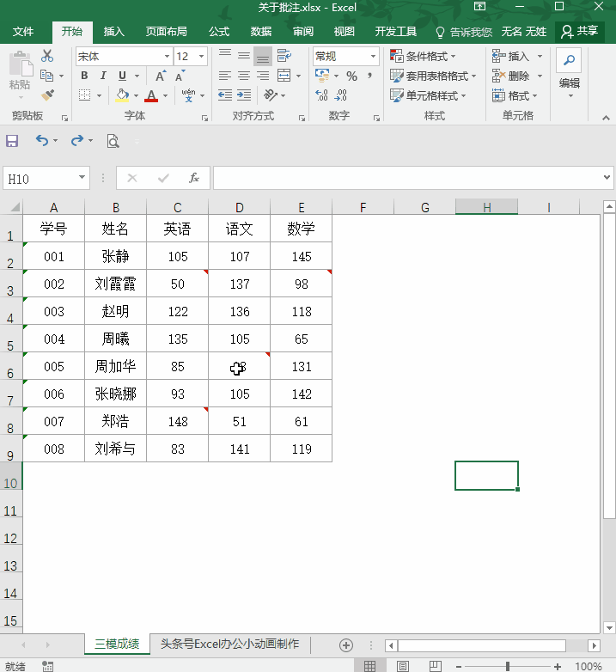Click in the formula bar input
This screenshot has height=672, width=616.
(407, 178)
